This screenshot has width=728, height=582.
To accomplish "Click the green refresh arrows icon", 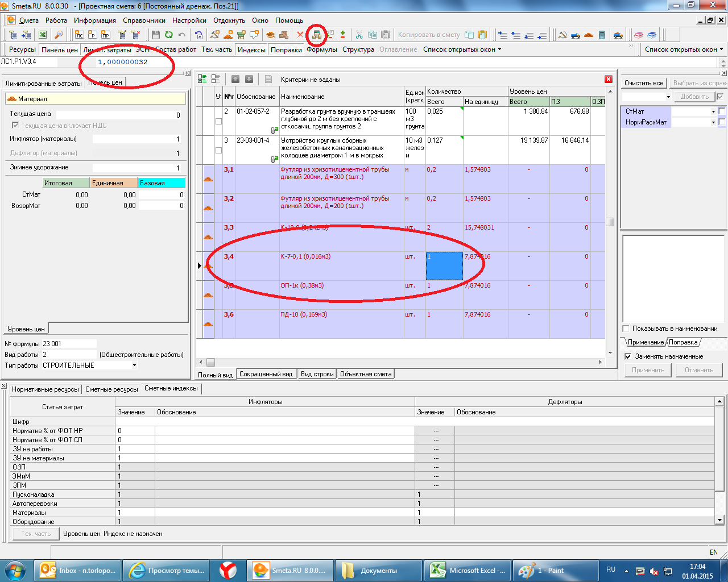I will (169, 35).
